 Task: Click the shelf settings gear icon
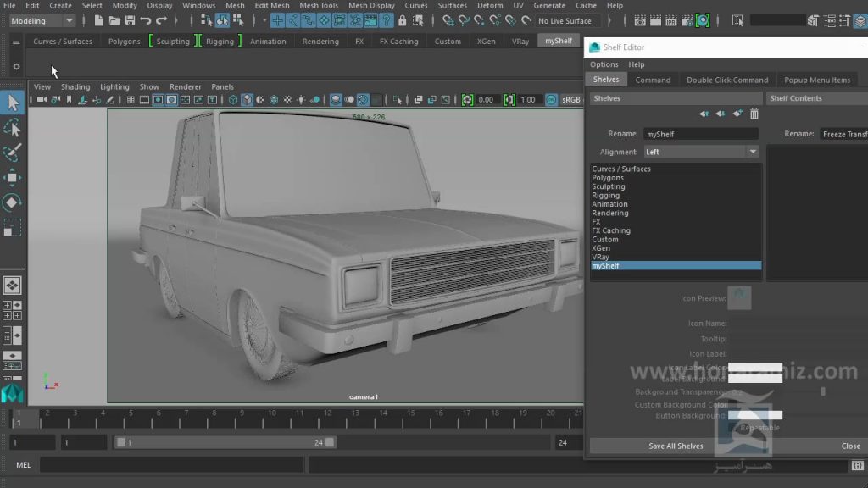[16, 66]
